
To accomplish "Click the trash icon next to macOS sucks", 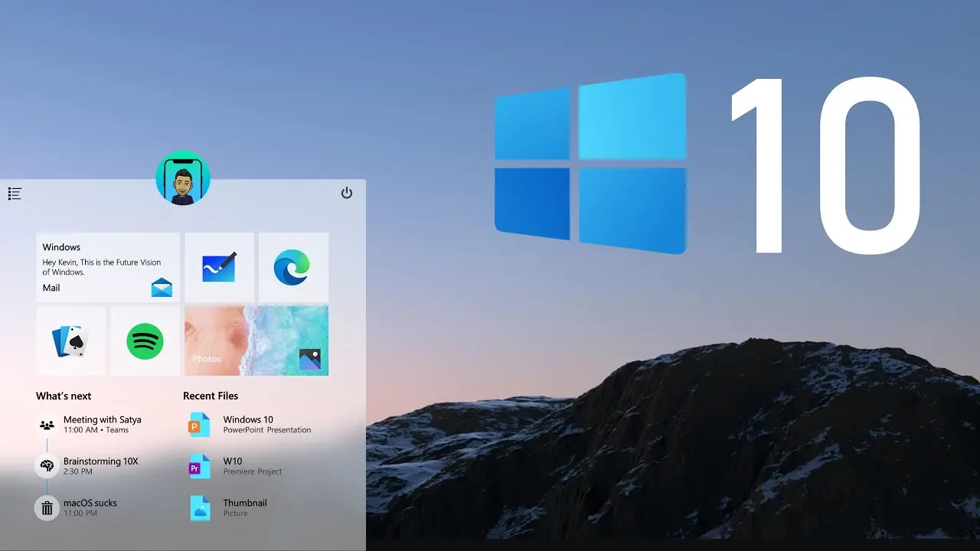I will [47, 508].
